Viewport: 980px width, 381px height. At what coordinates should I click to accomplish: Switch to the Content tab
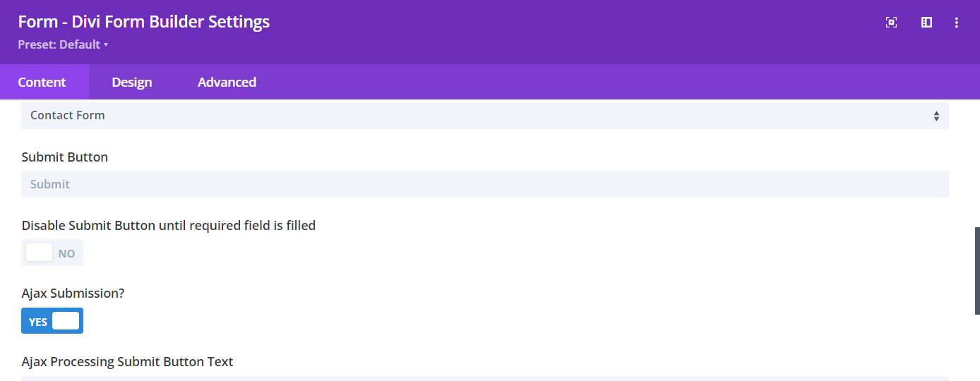(42, 83)
